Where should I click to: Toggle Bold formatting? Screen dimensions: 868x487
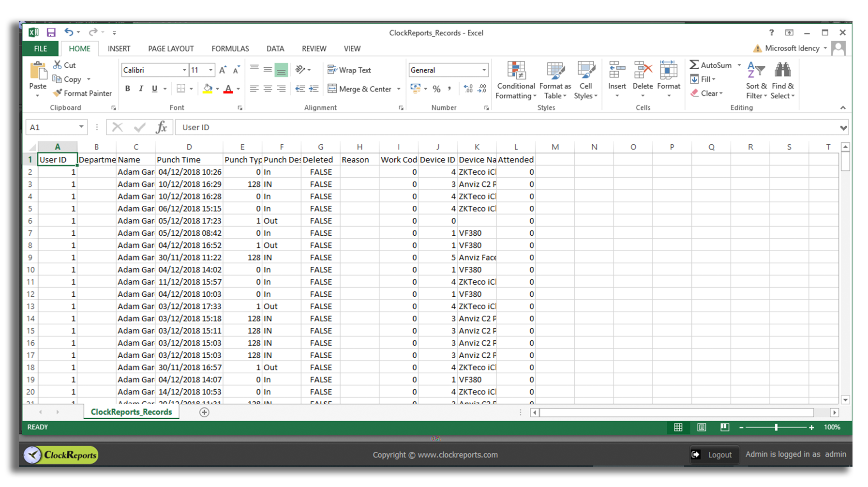point(128,89)
